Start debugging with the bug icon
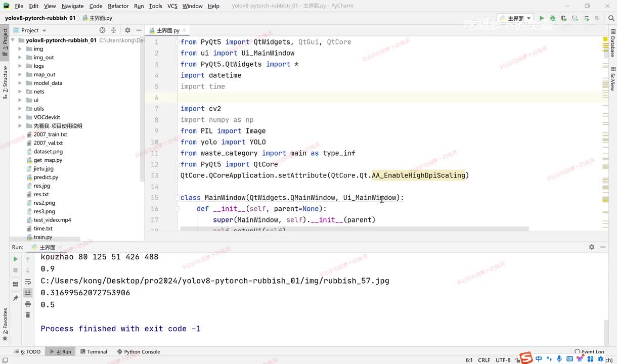Screen dimensions: 617x364 click(x=553, y=18)
